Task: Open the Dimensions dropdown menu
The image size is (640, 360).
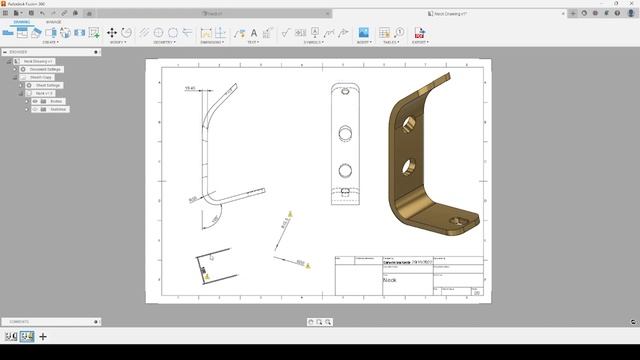Action: click(212, 42)
